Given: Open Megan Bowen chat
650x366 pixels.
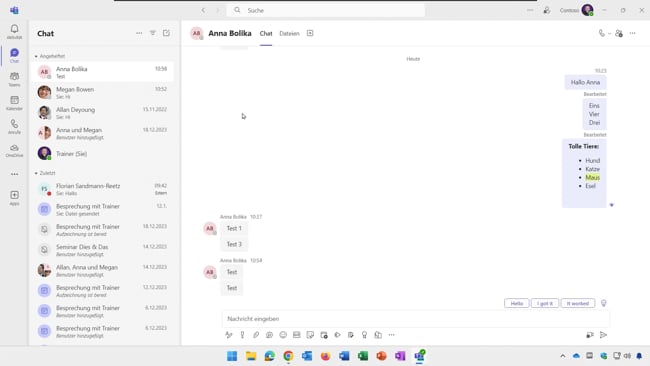Looking at the screenshot, I should (x=102, y=92).
